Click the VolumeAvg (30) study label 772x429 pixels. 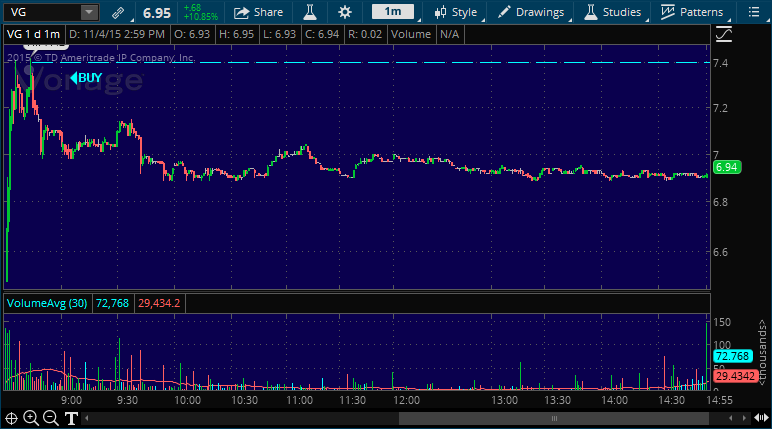tap(47, 303)
